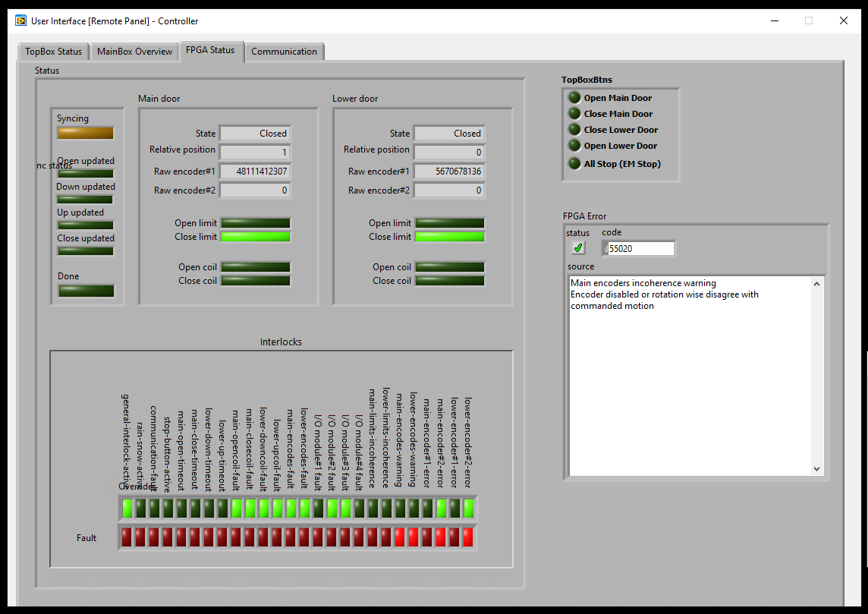Select the Up updated indicator LED

click(86, 225)
